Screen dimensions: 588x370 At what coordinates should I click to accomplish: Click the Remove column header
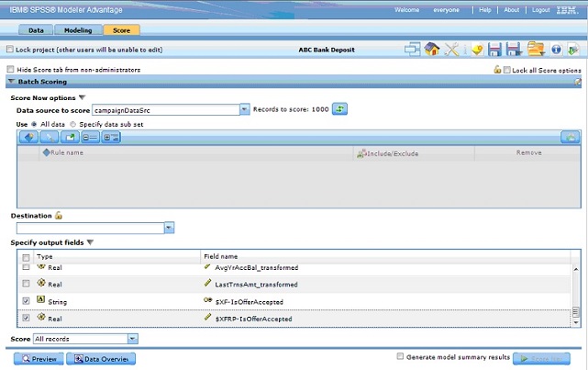tap(528, 152)
